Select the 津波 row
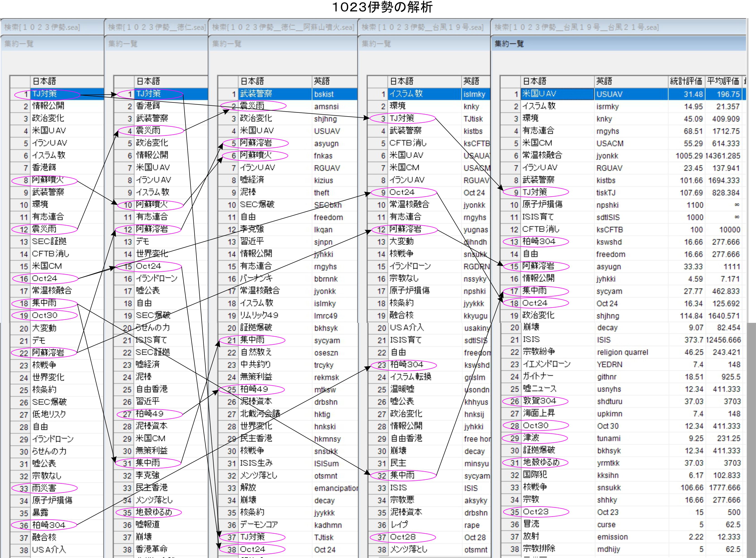756x558 pixels. click(x=531, y=438)
